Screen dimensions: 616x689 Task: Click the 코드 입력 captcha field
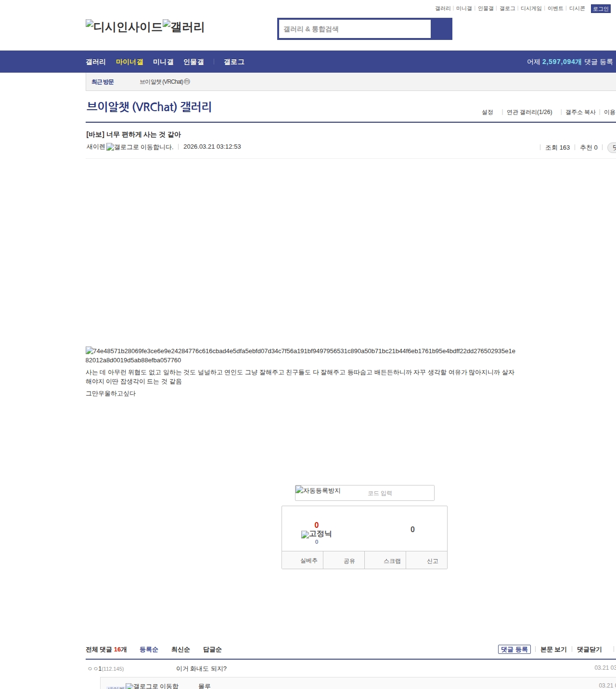pyautogui.click(x=399, y=493)
